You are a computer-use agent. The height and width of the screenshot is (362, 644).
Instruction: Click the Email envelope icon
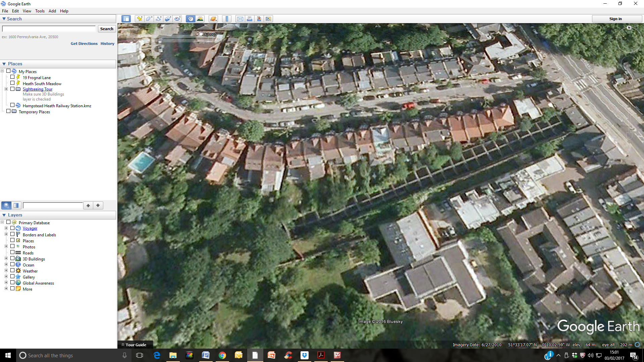(240, 19)
